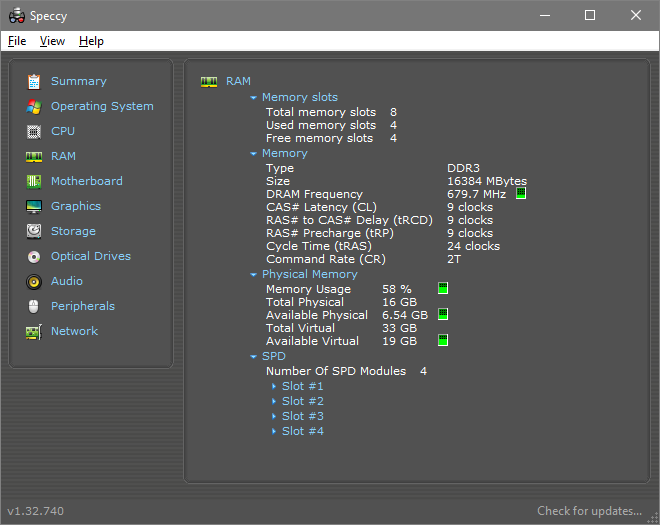The height and width of the screenshot is (525, 660).
Task: Click the Type DDR3 value
Action: point(463,168)
